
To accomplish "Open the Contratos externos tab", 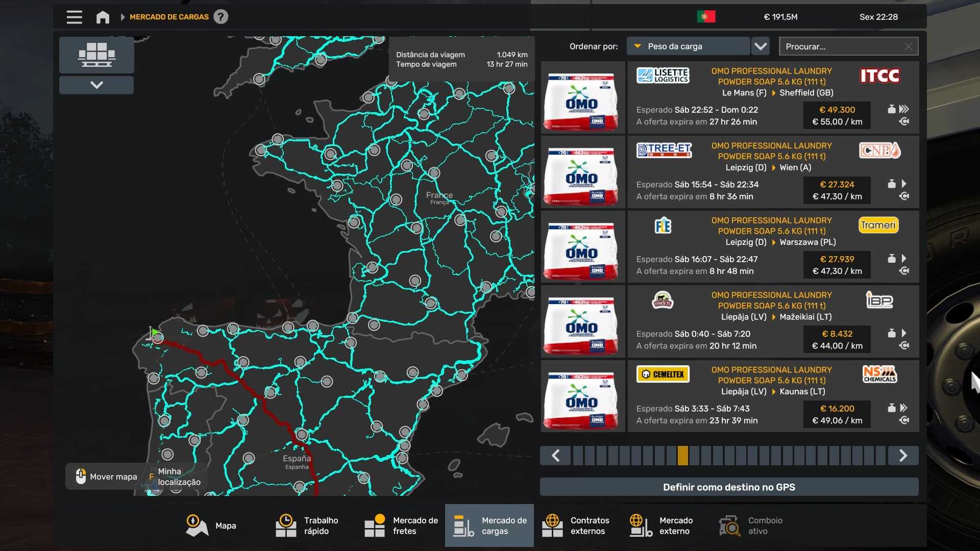I will (576, 525).
